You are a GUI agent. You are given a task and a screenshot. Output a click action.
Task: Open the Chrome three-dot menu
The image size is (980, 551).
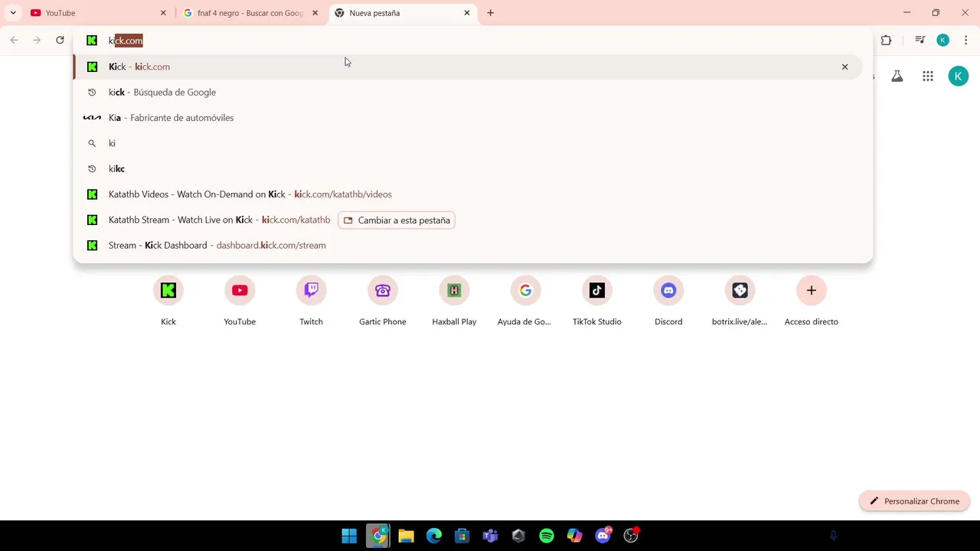coord(966,41)
